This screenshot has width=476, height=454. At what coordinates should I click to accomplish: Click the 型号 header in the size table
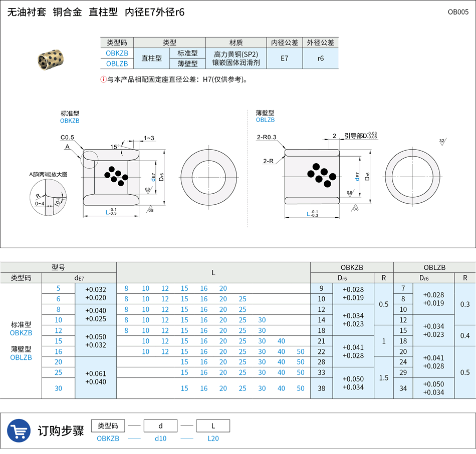(x=58, y=267)
